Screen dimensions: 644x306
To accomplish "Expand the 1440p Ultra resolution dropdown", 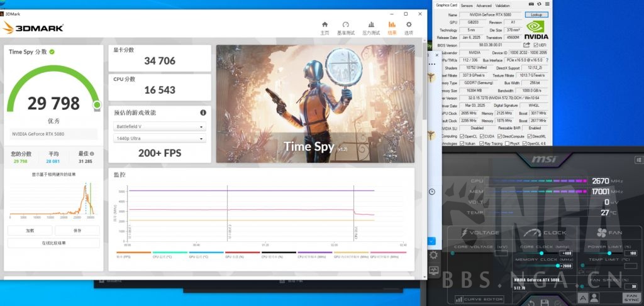I will (x=160, y=138).
